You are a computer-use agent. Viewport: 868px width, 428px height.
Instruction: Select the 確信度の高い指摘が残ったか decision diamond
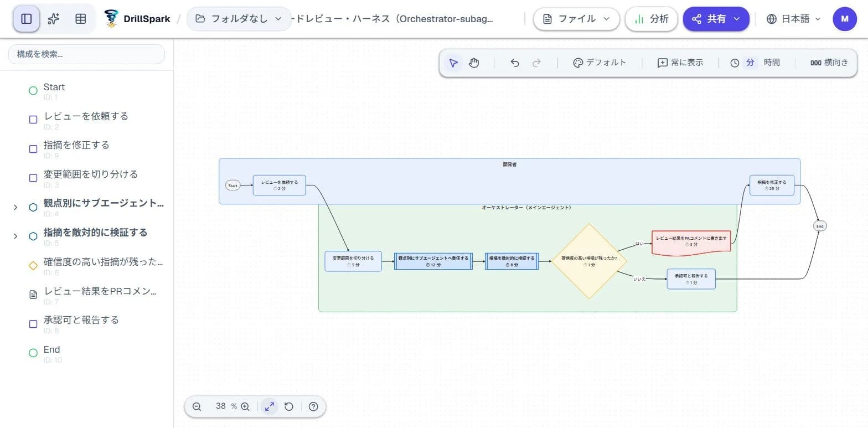[589, 261]
